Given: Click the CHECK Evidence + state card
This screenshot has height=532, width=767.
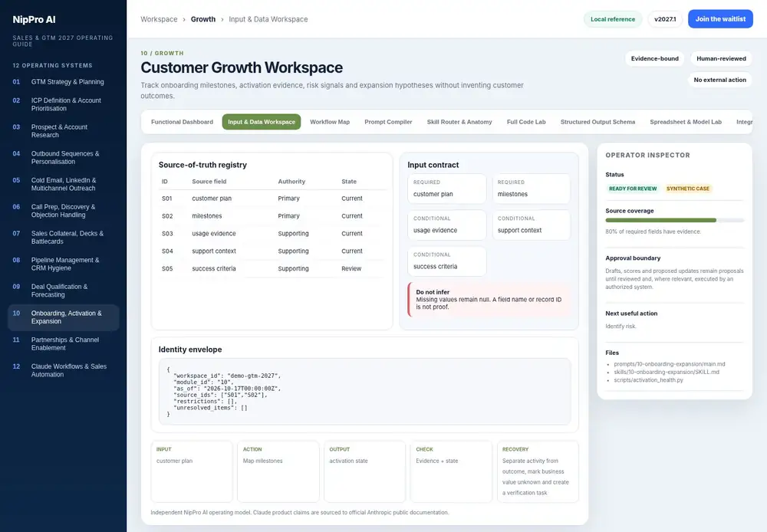Looking at the screenshot, I should pos(451,472).
